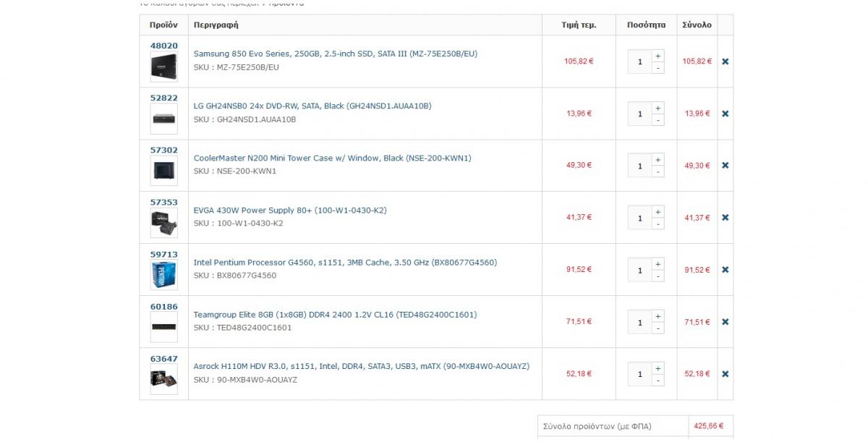Decrease quantity of LG DVD-RW drive
Viewport: 868px width, 442px height.
658,120
